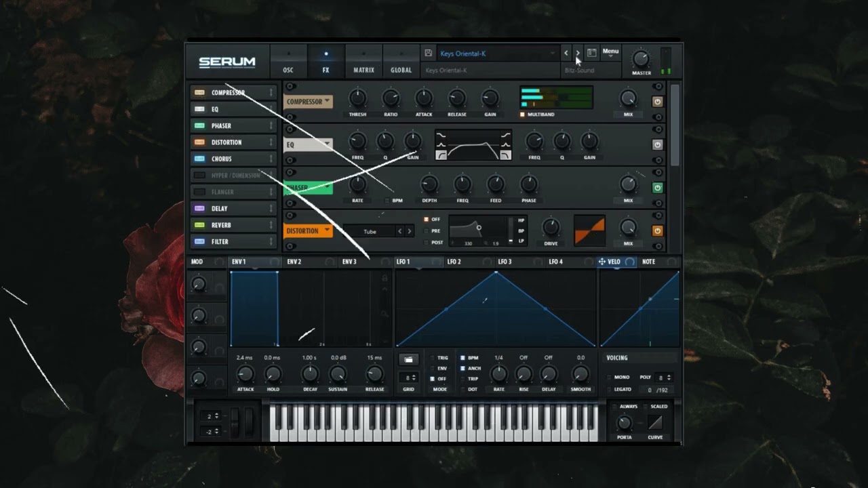Click the FX rack vertical scrollbar
The width and height of the screenshot is (868, 488).
tap(674, 125)
